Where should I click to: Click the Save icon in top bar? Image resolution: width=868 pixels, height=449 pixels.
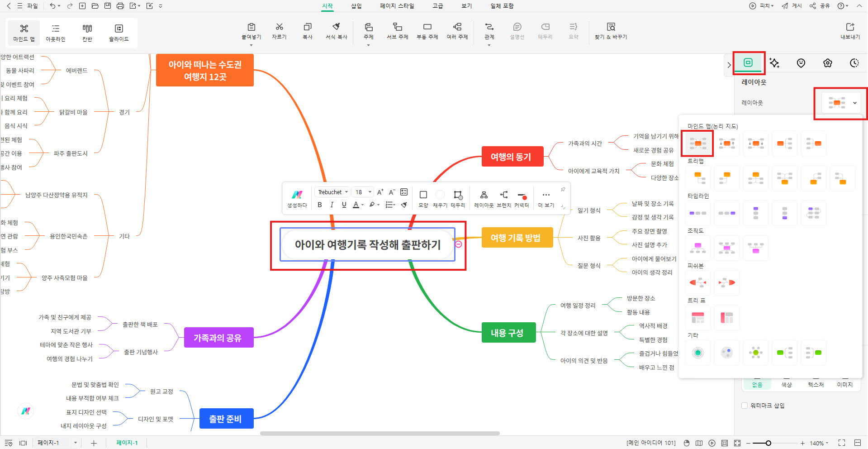pyautogui.click(x=108, y=6)
